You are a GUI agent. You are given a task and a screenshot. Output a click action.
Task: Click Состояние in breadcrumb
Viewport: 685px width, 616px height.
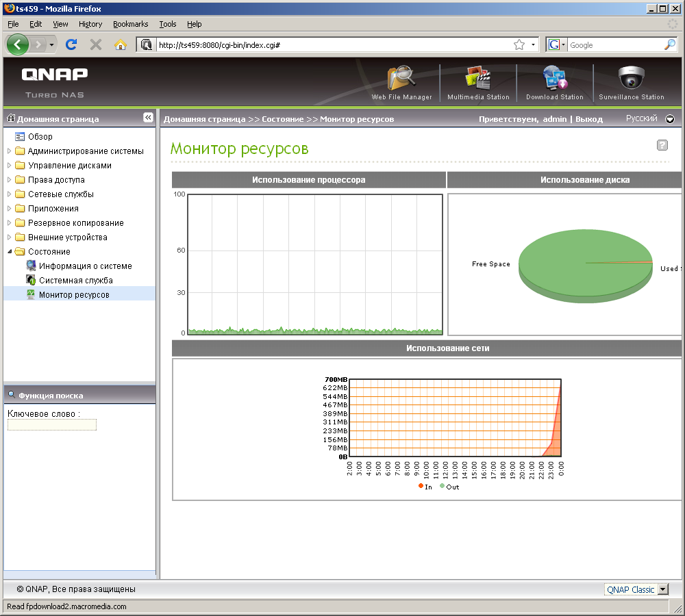(283, 118)
